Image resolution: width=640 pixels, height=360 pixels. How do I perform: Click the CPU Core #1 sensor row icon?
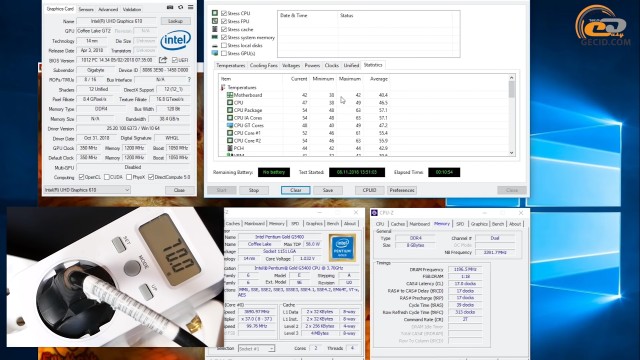click(x=230, y=133)
